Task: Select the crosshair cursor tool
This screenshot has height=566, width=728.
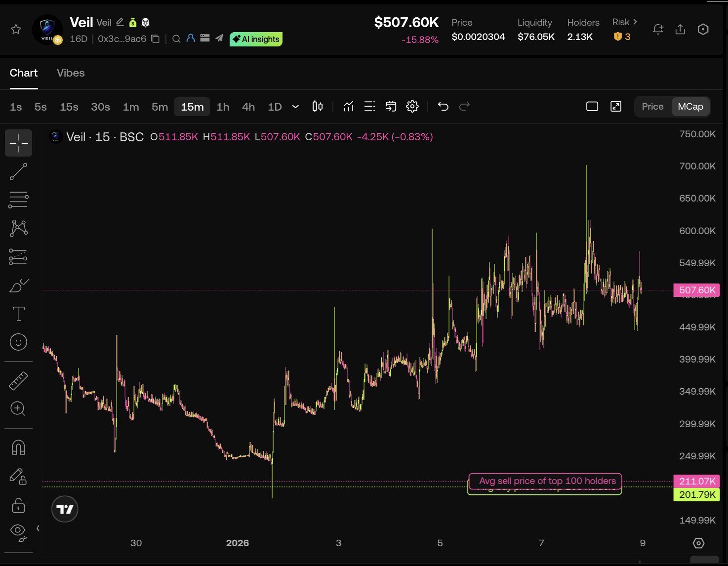Action: point(19,143)
